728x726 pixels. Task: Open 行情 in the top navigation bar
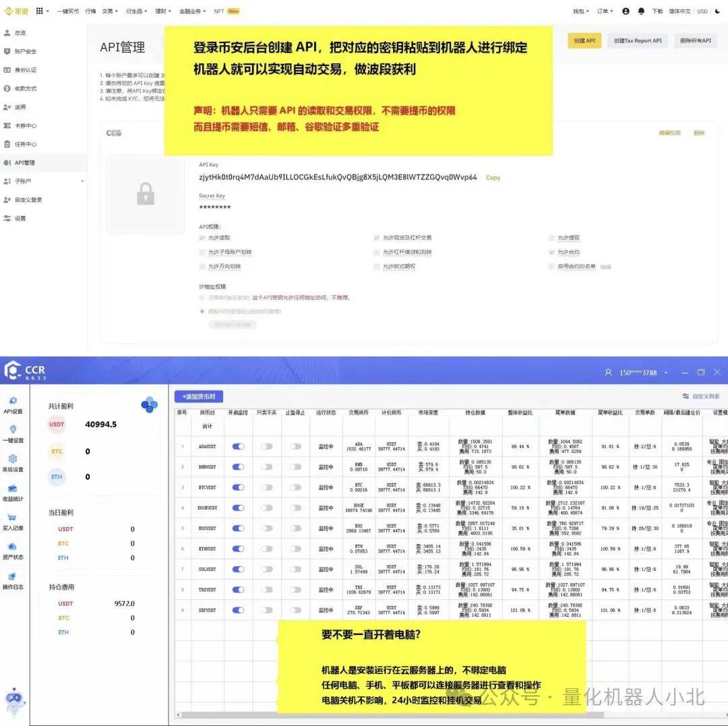(90, 11)
